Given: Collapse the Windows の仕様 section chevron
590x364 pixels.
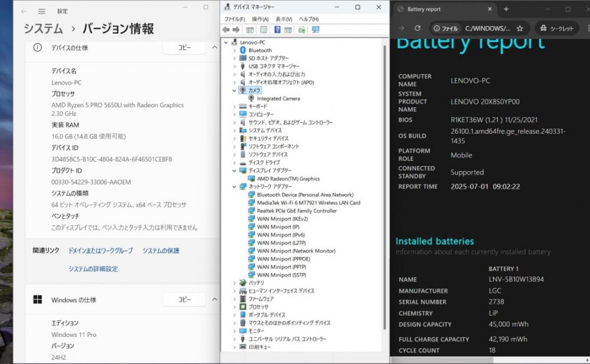Looking at the screenshot, I should (215, 300).
